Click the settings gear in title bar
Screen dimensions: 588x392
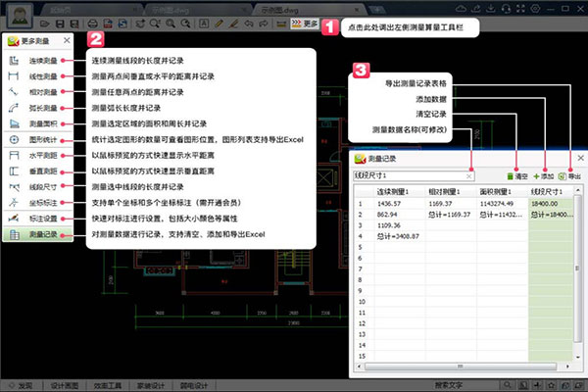[535, 9]
